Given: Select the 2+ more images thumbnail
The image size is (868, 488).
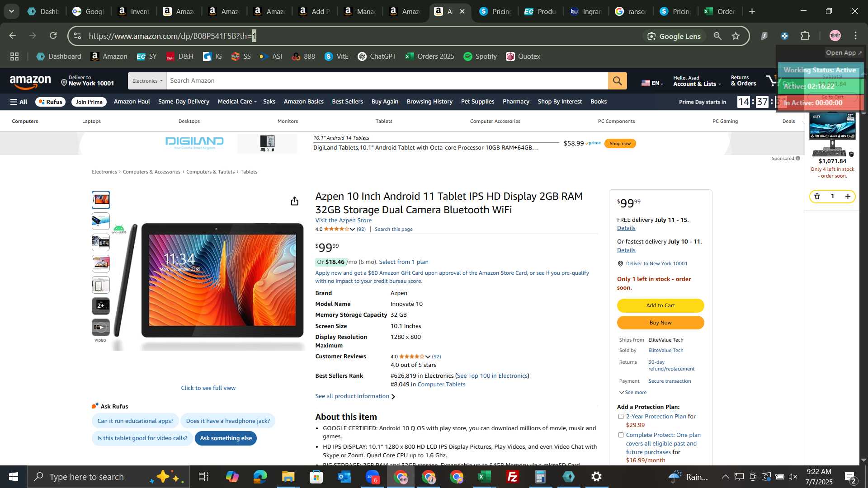Looking at the screenshot, I should tap(100, 306).
